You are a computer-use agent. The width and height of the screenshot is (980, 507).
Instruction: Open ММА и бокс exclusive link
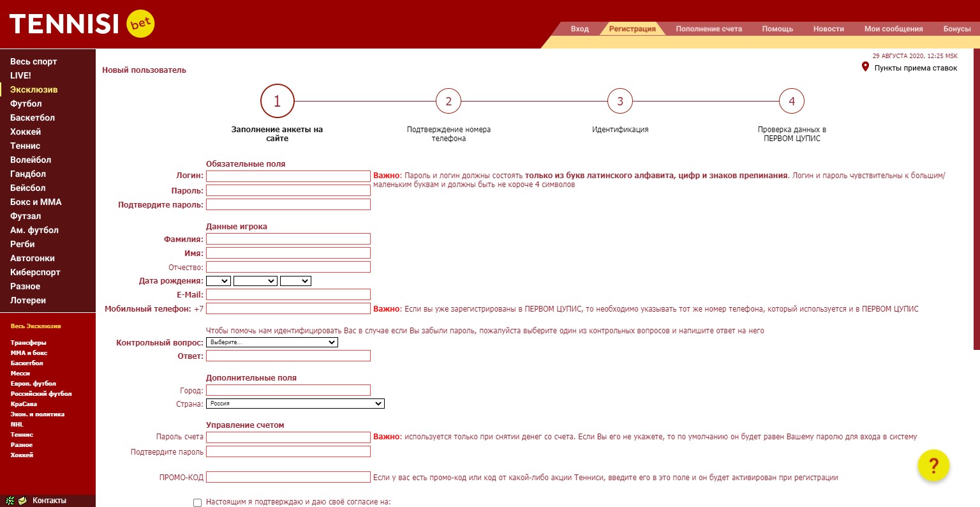(29, 353)
